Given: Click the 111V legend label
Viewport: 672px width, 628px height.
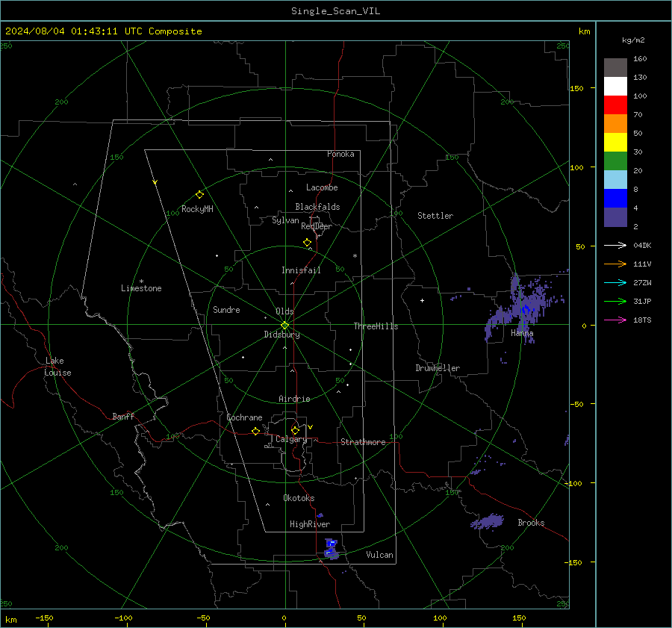Looking at the screenshot, I should click(x=642, y=264).
